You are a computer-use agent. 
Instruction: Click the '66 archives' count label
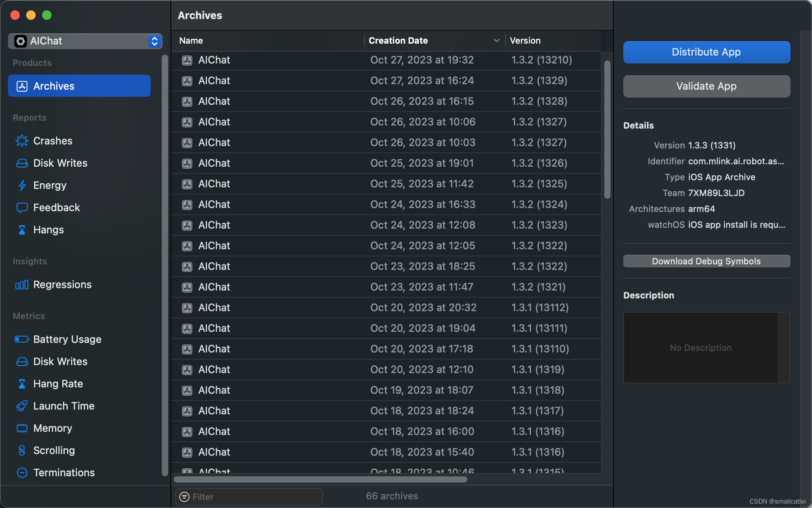pos(392,496)
